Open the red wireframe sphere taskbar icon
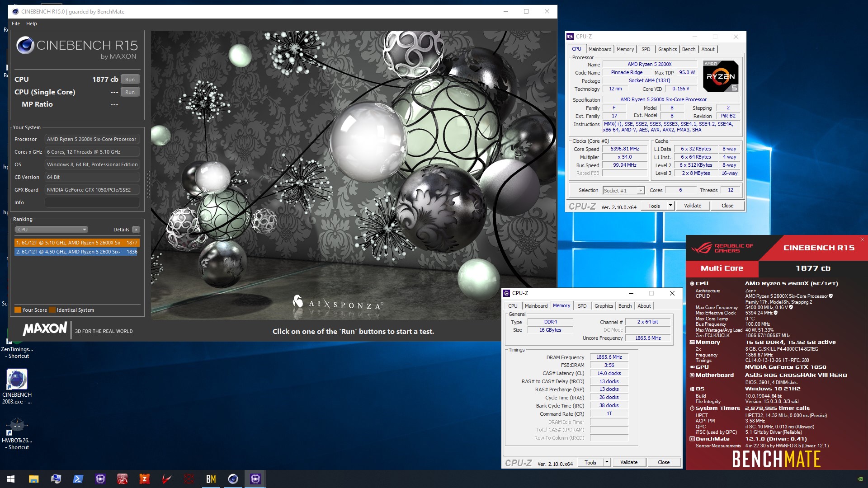 point(189,479)
